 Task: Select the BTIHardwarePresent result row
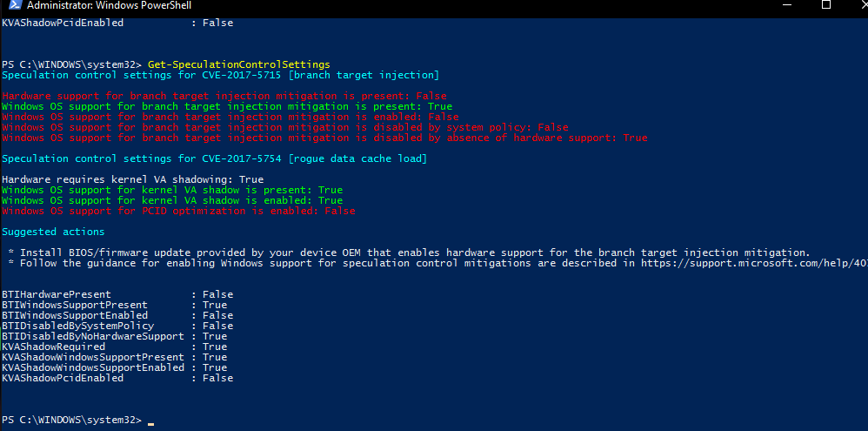tap(117, 294)
